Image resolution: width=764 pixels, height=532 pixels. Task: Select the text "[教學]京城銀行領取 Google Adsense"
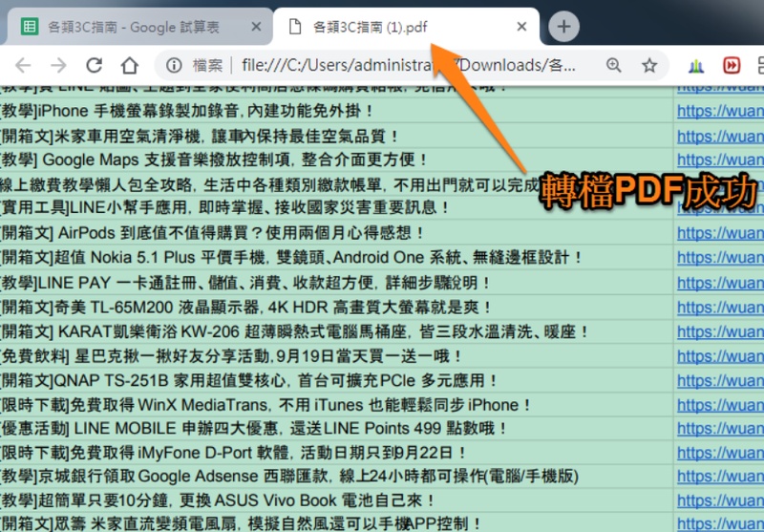pyautogui.click(x=129, y=476)
